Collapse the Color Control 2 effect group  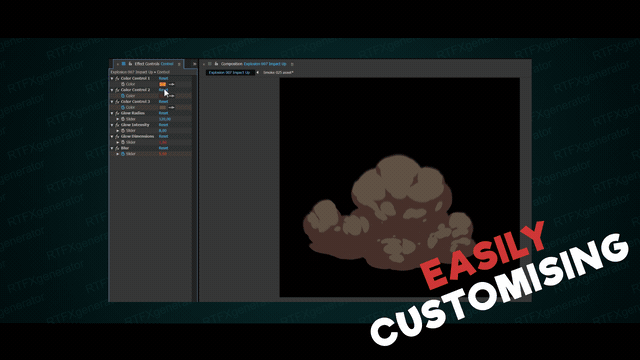click(112, 90)
